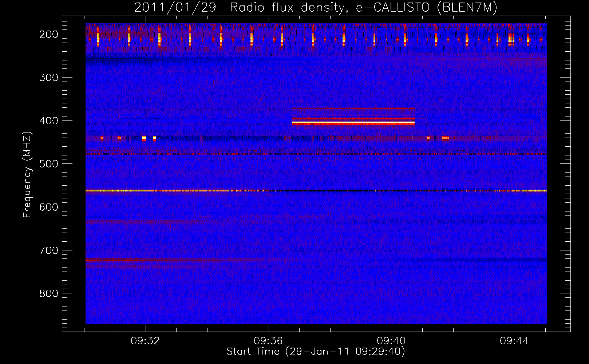Click the 'Frequency (MHZ)' y-axis label
This screenshot has height=364, width=589.
[x=27, y=175]
